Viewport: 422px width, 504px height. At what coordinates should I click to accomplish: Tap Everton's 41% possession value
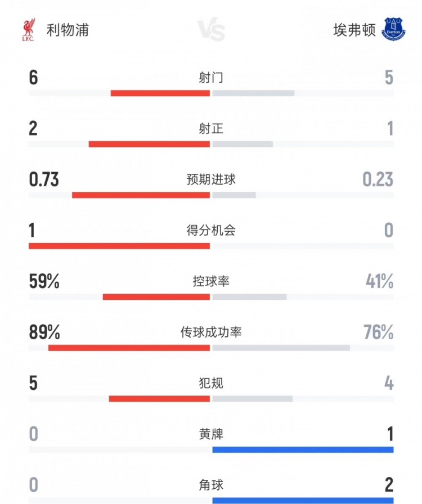(379, 281)
